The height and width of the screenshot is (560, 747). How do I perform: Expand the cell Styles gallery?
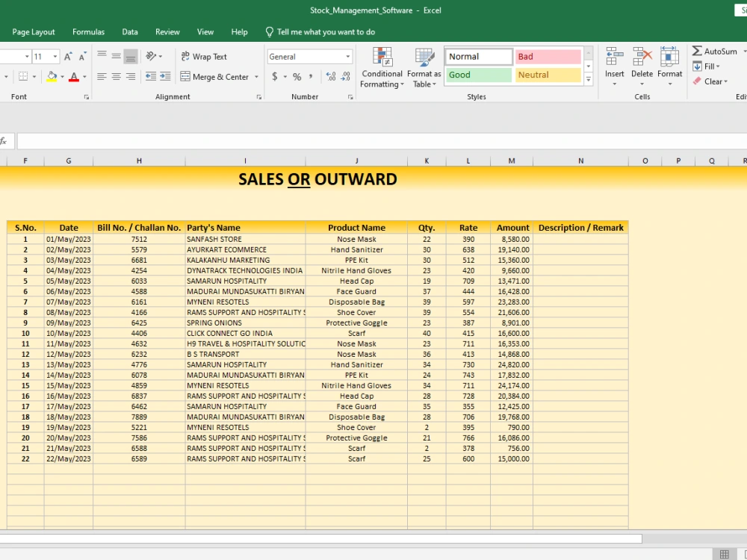pyautogui.click(x=589, y=80)
